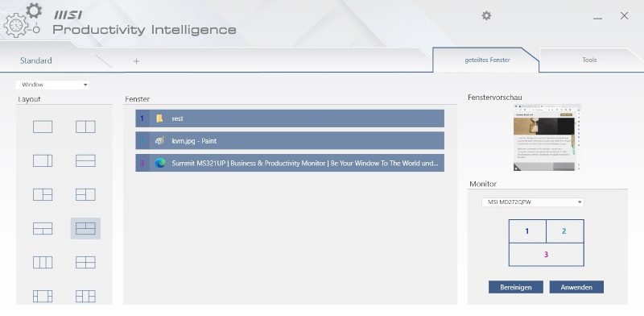Choose the highlighted two-top one-bottom layout
The height and width of the screenshot is (316, 644).
(85, 228)
